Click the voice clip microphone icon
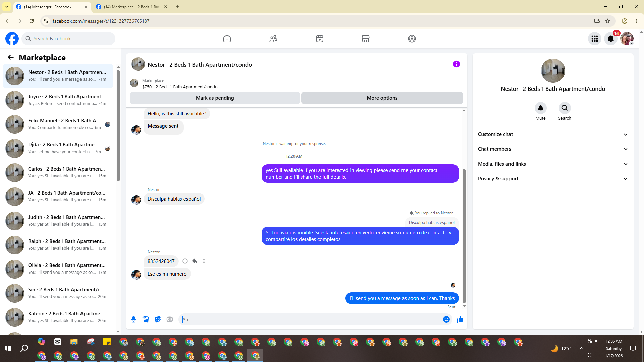Image resolution: width=644 pixels, height=362 pixels. tap(133, 319)
